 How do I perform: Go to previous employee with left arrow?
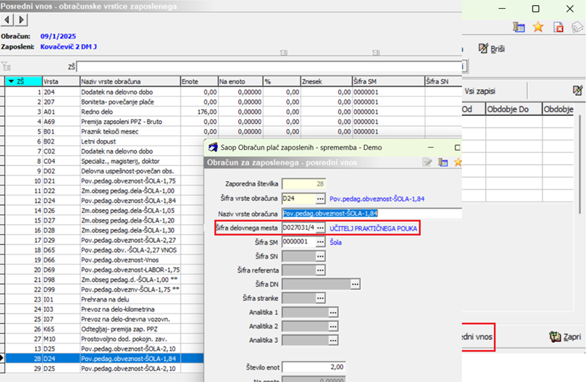7,19
